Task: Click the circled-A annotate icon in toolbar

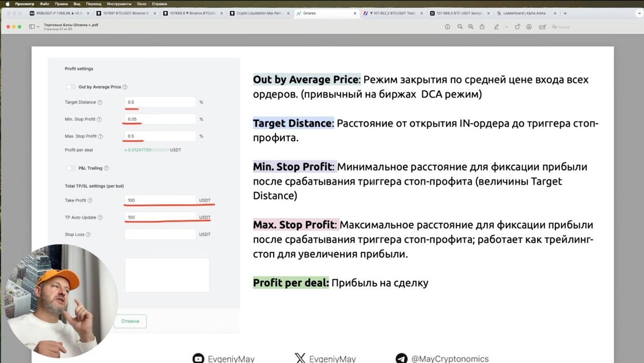Action: 529,26
